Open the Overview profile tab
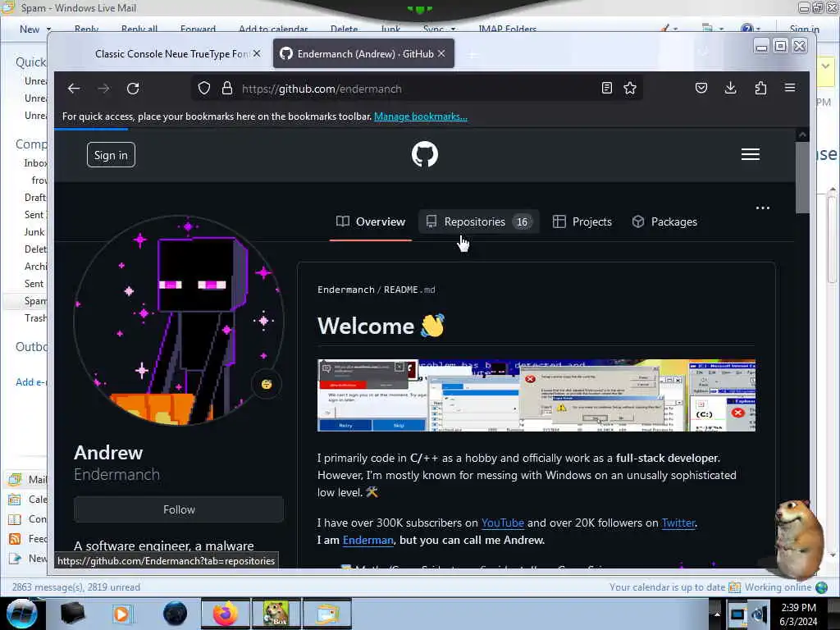The width and height of the screenshot is (840, 630). click(371, 221)
